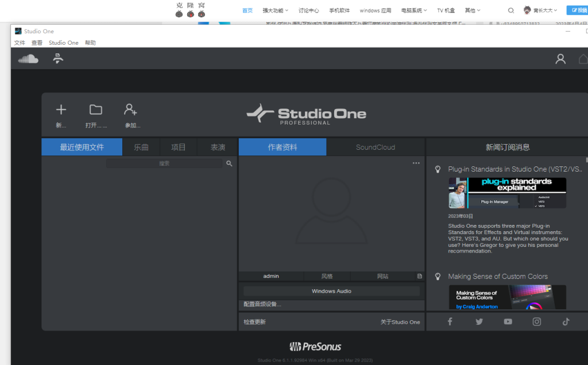The image size is (588, 365).
Task: Click 关于Studio One link
Action: point(400,322)
